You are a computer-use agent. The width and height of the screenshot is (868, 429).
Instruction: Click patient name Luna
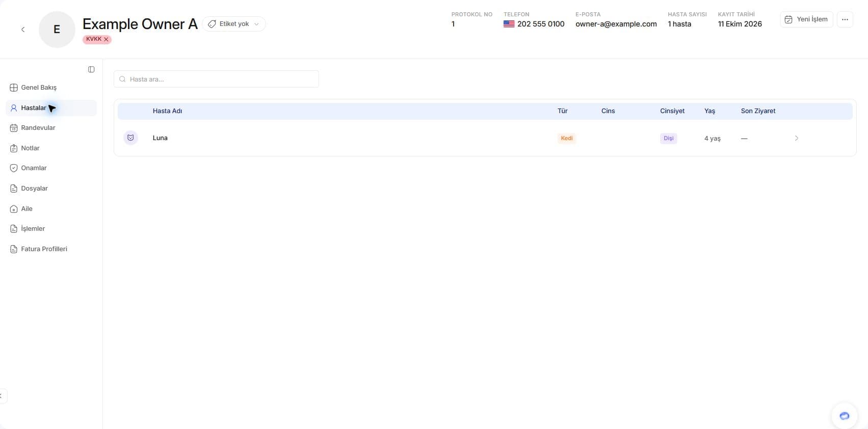tap(160, 138)
